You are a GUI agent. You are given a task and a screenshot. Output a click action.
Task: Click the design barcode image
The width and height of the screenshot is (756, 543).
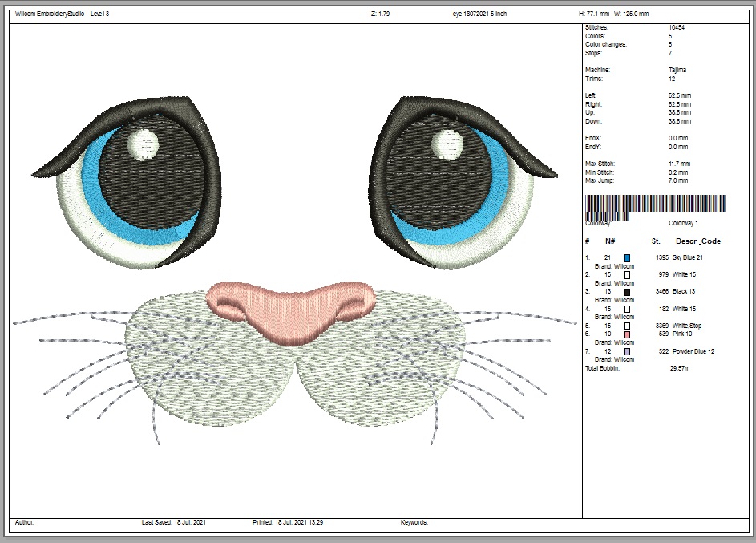655,204
